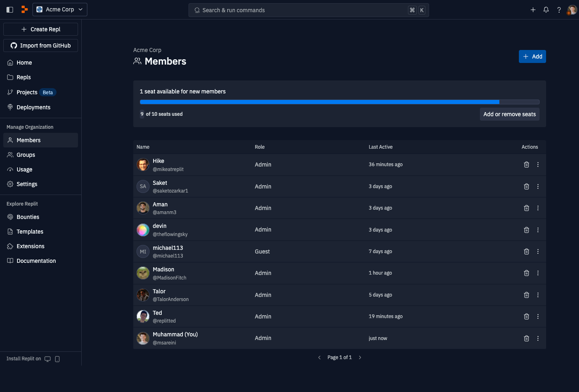The width and height of the screenshot is (579, 392).
Task: Open Templates in sidebar
Action: point(41,232)
